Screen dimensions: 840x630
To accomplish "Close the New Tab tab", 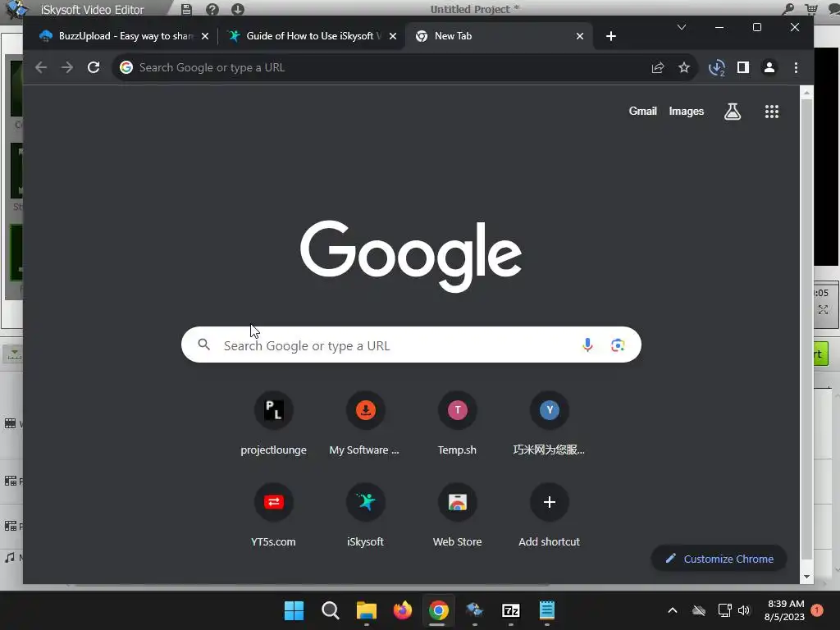I will tap(580, 36).
